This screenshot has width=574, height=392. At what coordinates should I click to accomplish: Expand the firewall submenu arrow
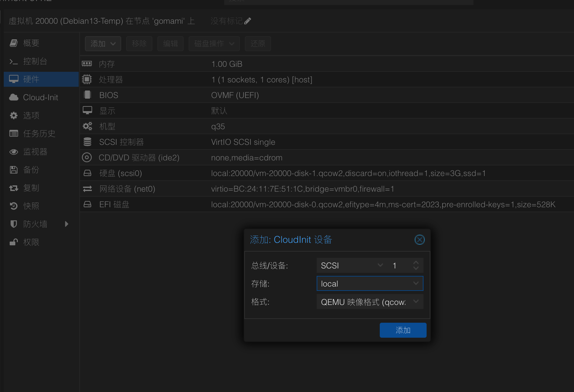(x=66, y=224)
